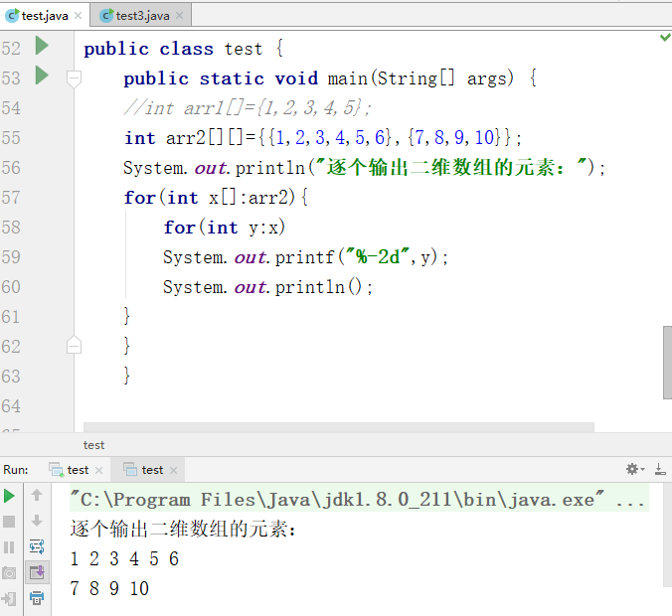This screenshot has height=616, width=672.
Task: Click "for(int x[]:arr2){" on line 57
Action: coord(216,198)
